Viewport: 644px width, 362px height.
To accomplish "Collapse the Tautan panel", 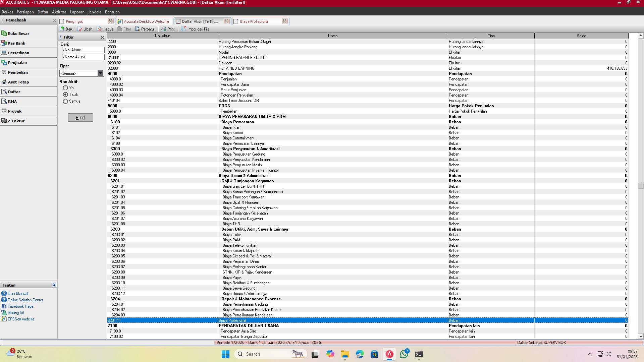I will pyautogui.click(x=54, y=285).
